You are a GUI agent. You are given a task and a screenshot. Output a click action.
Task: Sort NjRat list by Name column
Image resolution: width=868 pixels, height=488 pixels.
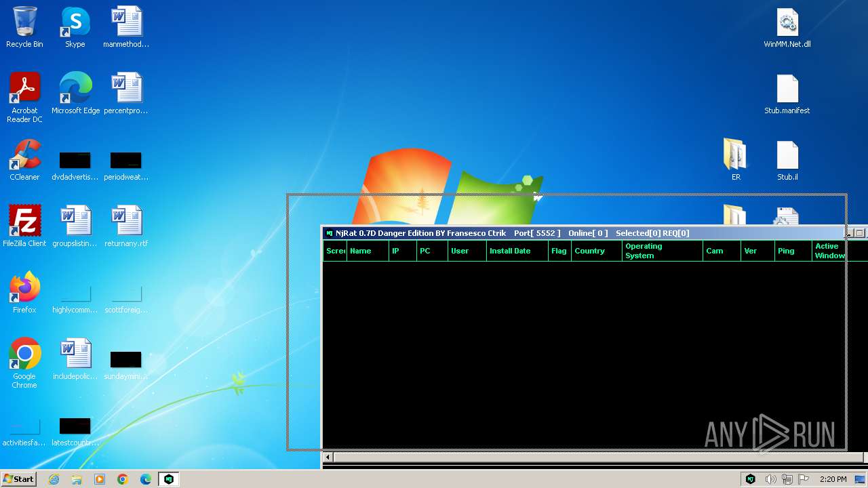coord(368,251)
